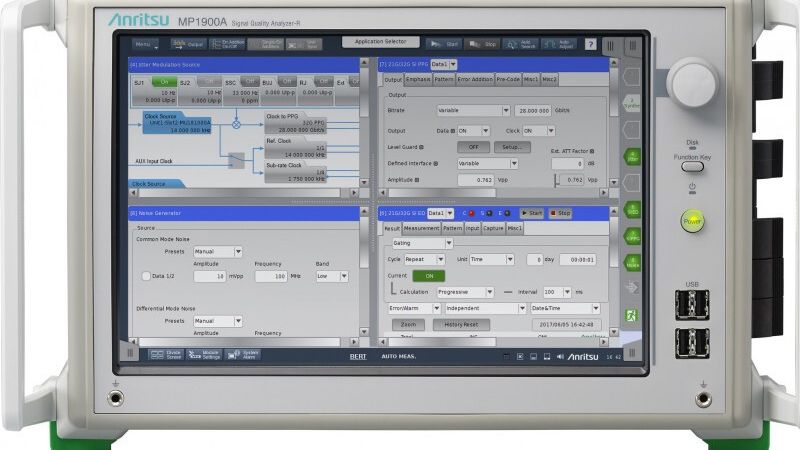Stop measurement from the top toolbar
This screenshot has width=800, height=450.
[482, 44]
